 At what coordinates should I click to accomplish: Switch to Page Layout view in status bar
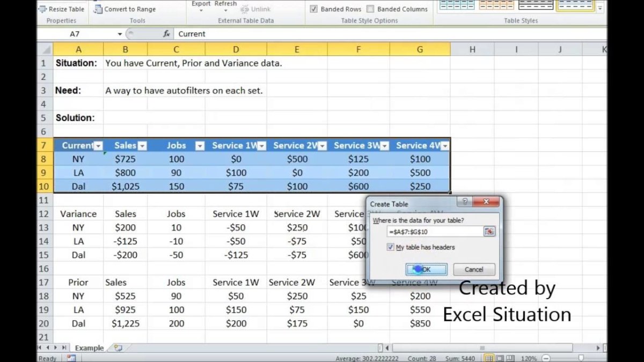coord(500,358)
